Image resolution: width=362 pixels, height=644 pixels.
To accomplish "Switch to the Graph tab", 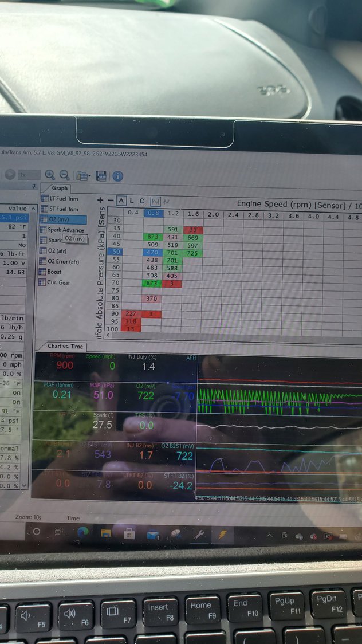I will [x=60, y=188].
